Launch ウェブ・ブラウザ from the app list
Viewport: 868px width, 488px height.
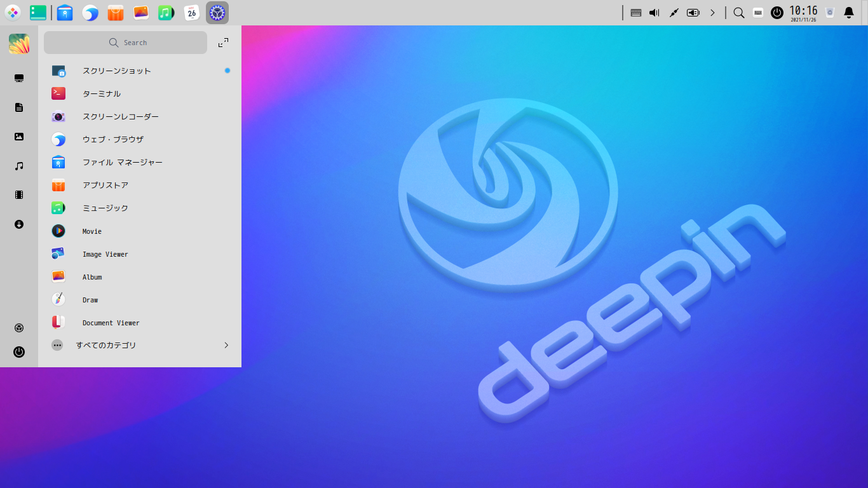tap(140, 139)
